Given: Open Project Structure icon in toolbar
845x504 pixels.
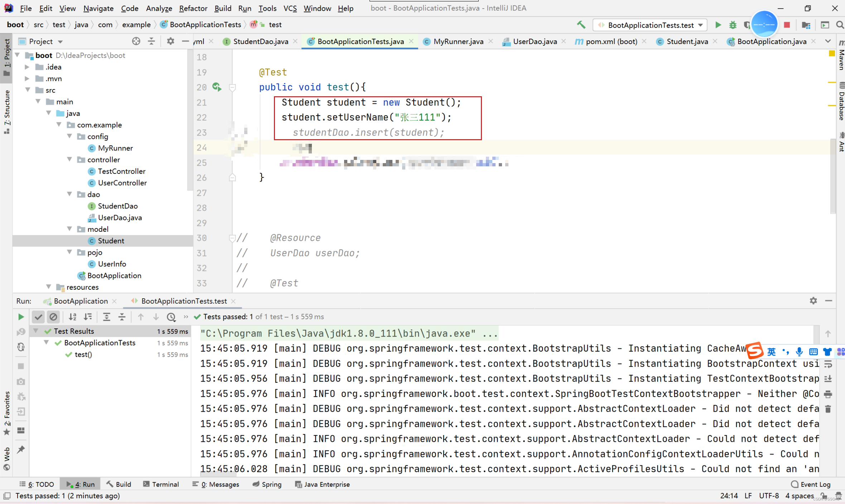Looking at the screenshot, I should 806,25.
